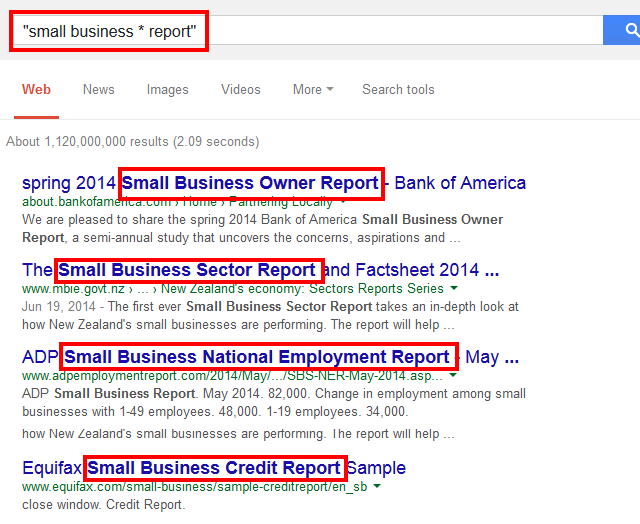Switch to the News tab
This screenshot has height=524, width=640.
[x=99, y=89]
